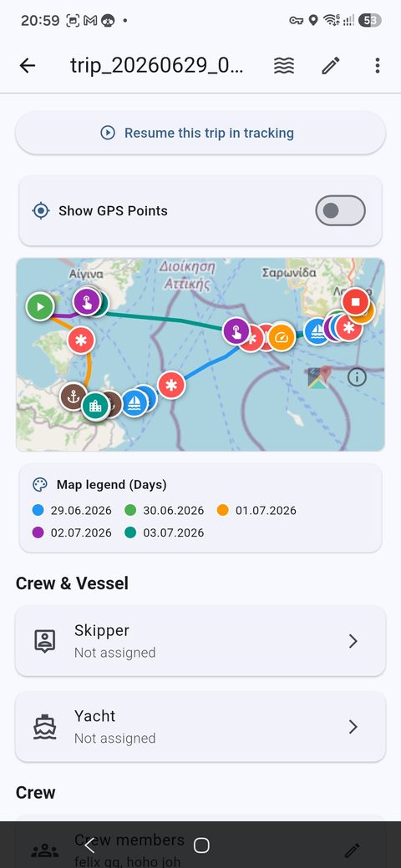Open the Skipper Not assigned card

tap(200, 641)
